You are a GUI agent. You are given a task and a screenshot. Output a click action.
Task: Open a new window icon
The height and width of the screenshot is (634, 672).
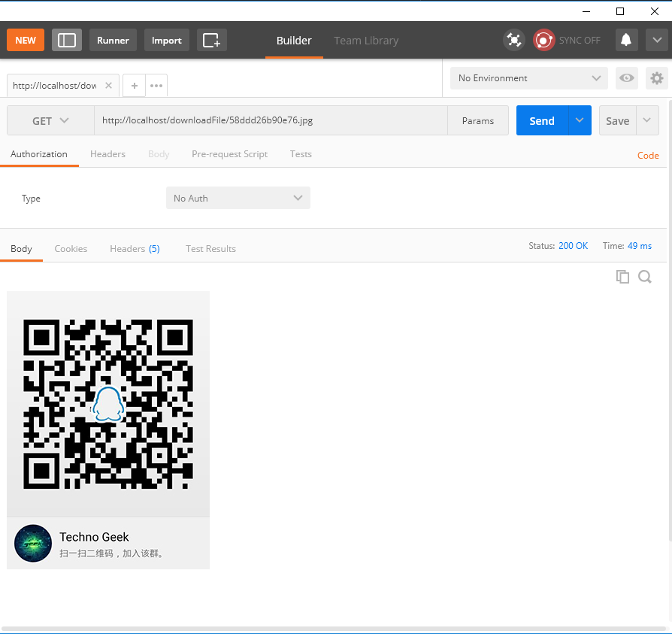[x=212, y=41]
